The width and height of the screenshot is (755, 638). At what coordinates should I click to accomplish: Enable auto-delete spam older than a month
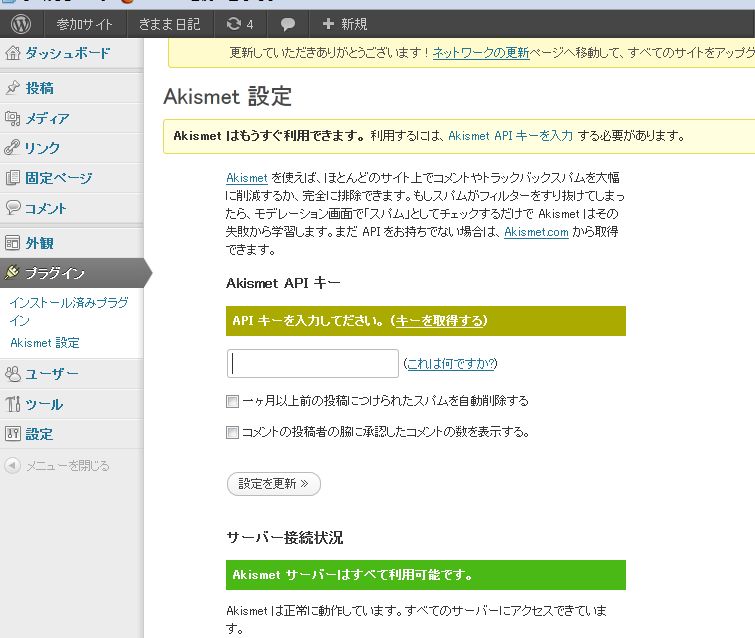tap(232, 401)
